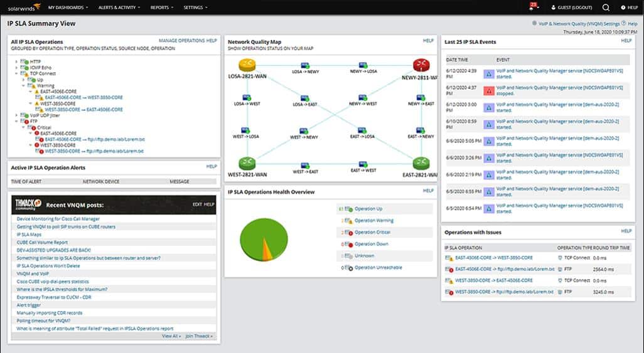Expand the HTTP tree node

pos(16,61)
